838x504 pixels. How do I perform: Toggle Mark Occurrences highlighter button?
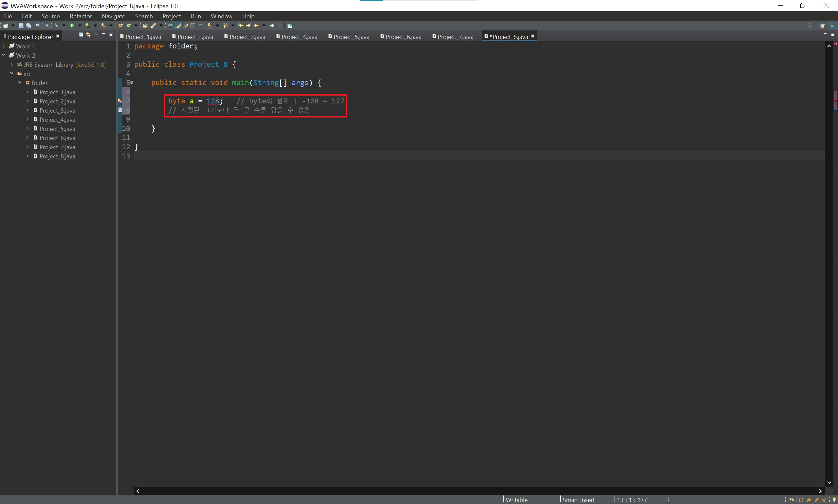click(x=178, y=26)
